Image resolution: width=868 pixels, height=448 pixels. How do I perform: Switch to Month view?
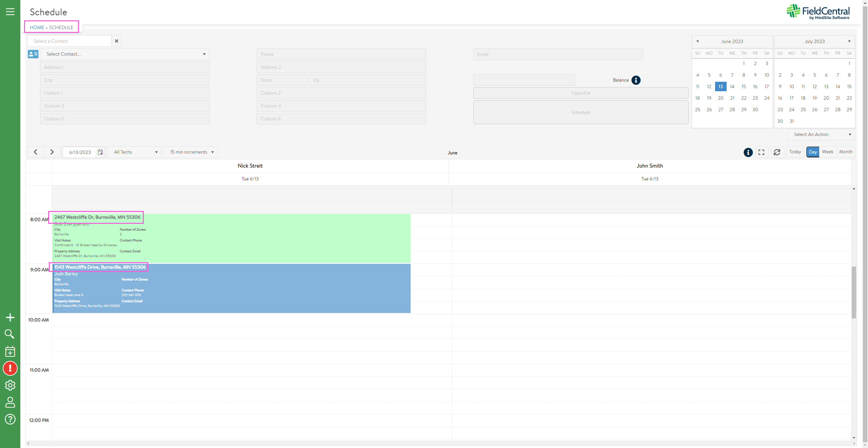(846, 152)
